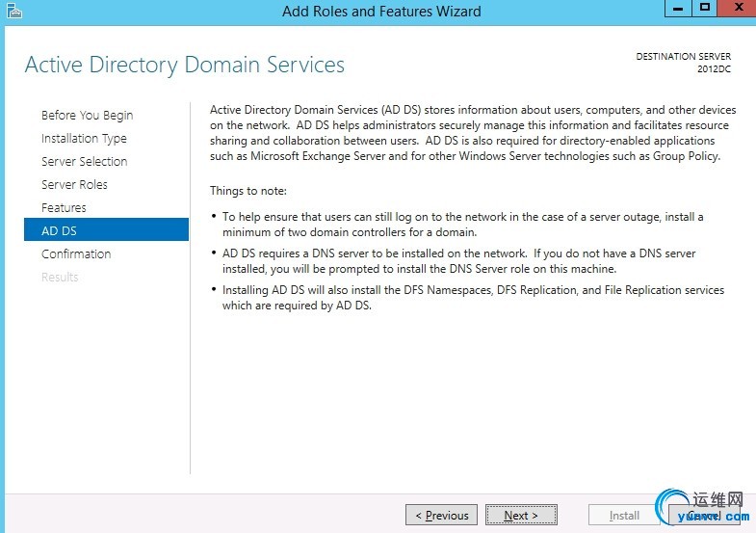
Task: Select the highlighted AD DS step
Action: [x=60, y=231]
